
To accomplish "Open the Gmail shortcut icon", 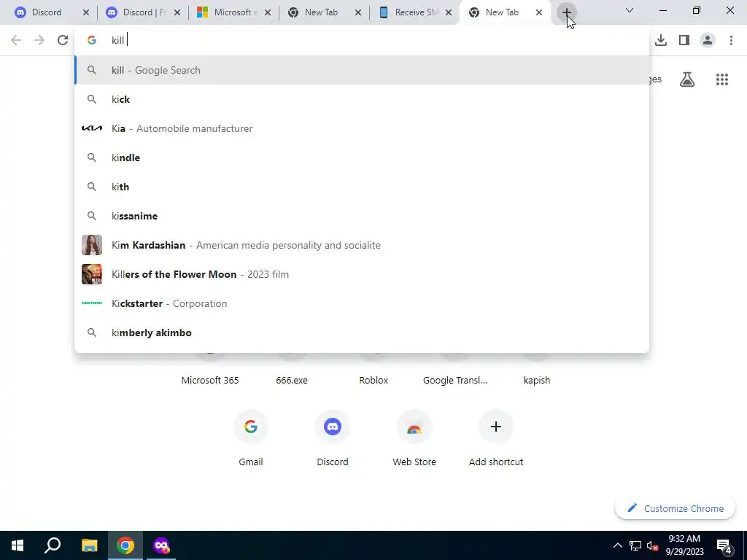I will [x=251, y=427].
